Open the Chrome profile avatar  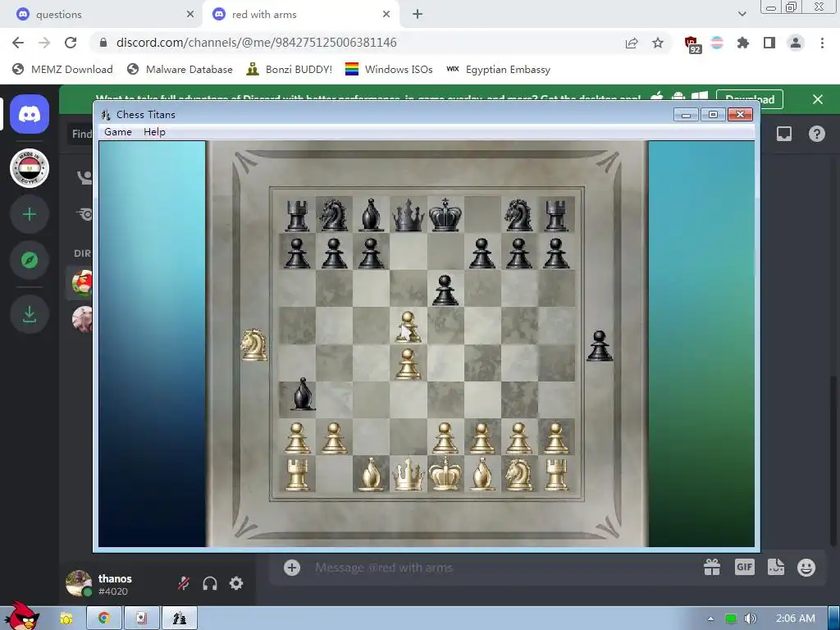click(x=796, y=43)
